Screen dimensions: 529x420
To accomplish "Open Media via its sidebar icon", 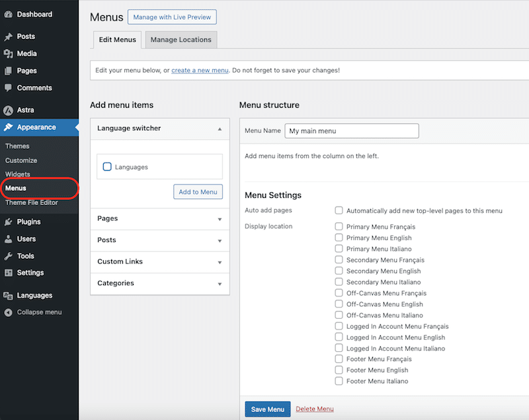I will coord(9,54).
